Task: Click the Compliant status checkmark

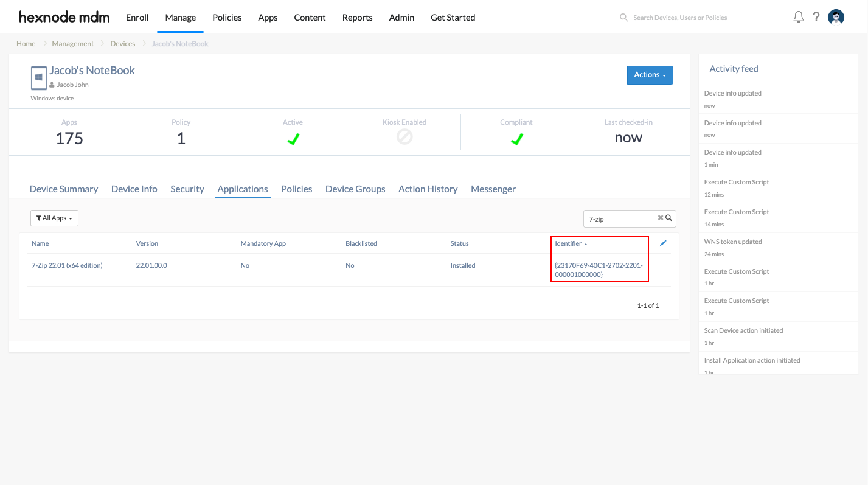Action: click(516, 139)
